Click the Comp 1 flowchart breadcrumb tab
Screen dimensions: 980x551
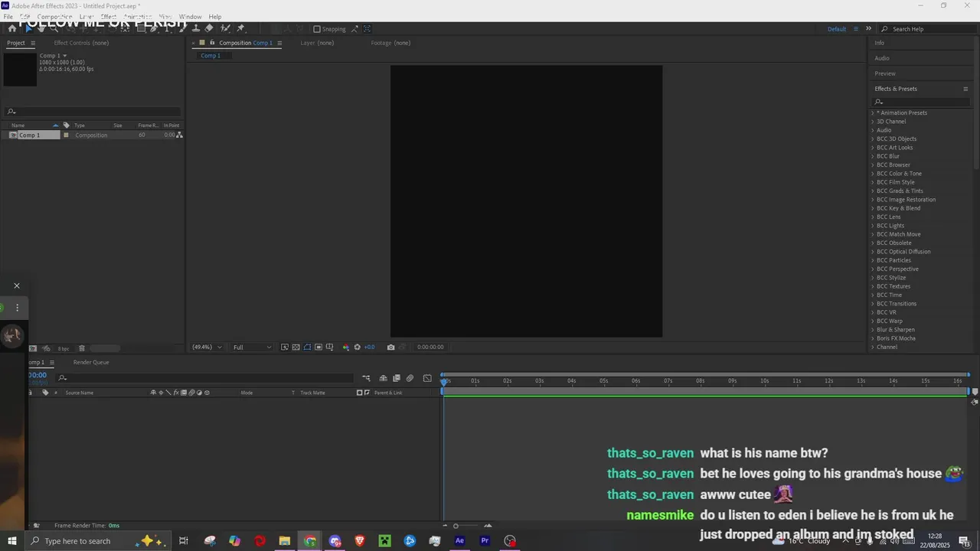(x=211, y=56)
